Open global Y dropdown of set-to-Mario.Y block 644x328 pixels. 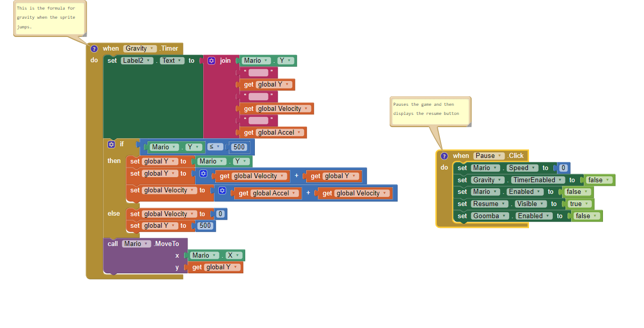[x=160, y=161]
